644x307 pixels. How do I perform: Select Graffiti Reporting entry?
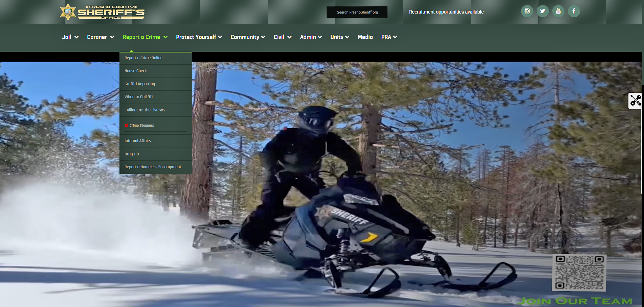click(156, 84)
